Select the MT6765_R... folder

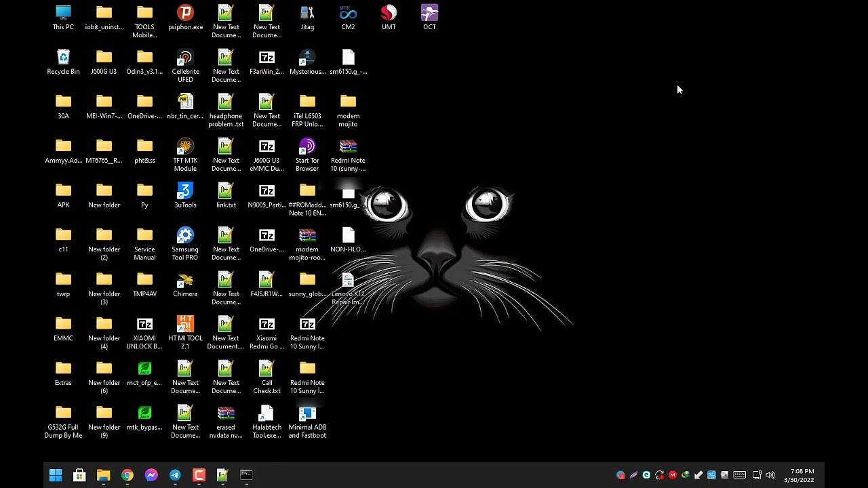[104, 151]
